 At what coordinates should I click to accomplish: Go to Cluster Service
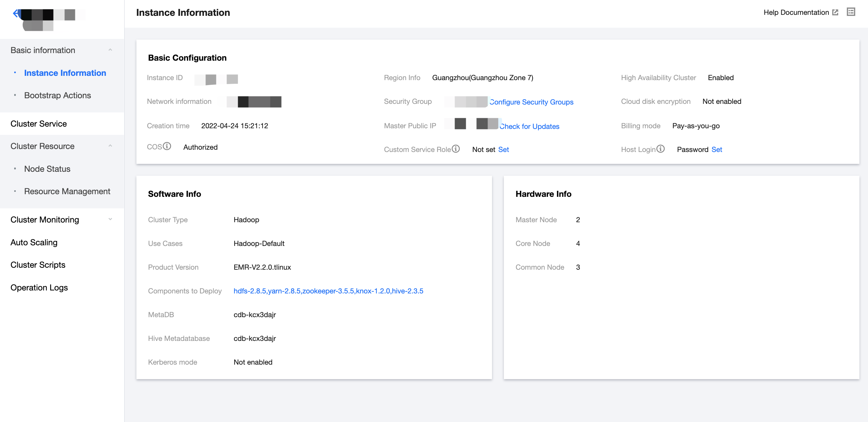[x=39, y=124]
